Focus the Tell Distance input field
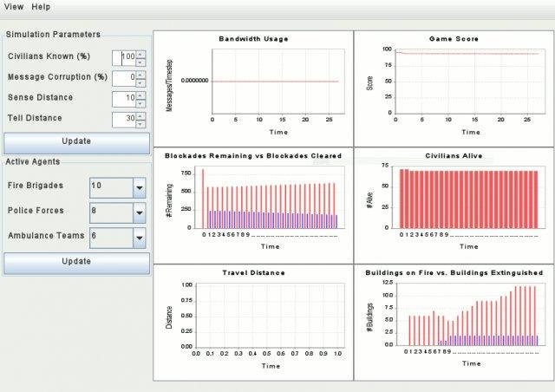The height and width of the screenshot is (392, 555). 124,120
